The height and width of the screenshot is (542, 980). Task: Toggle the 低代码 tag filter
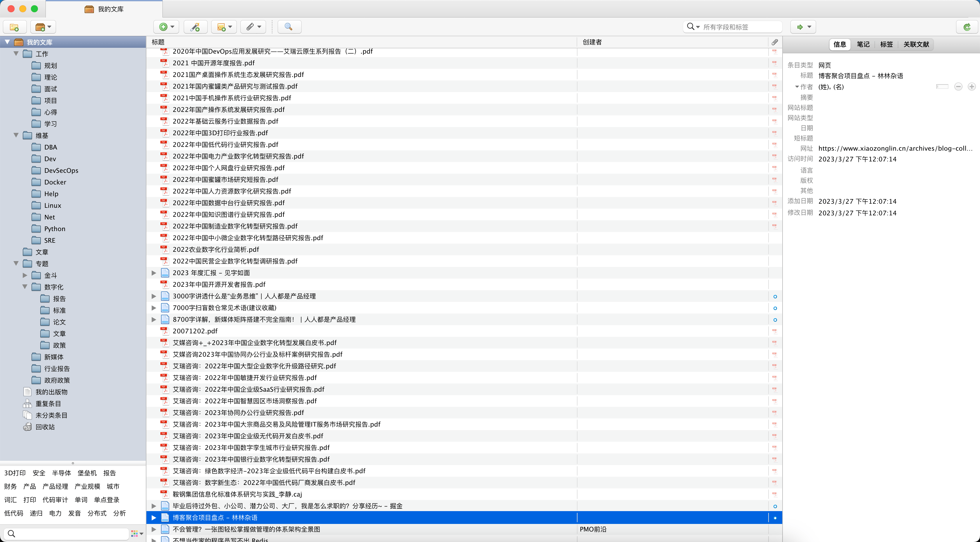tap(13, 513)
